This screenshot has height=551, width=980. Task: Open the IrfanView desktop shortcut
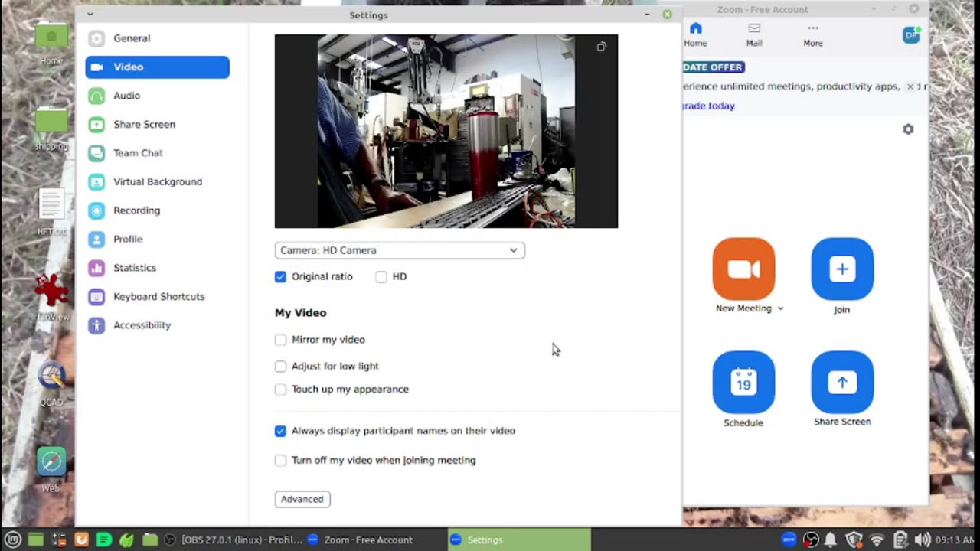[x=51, y=298]
